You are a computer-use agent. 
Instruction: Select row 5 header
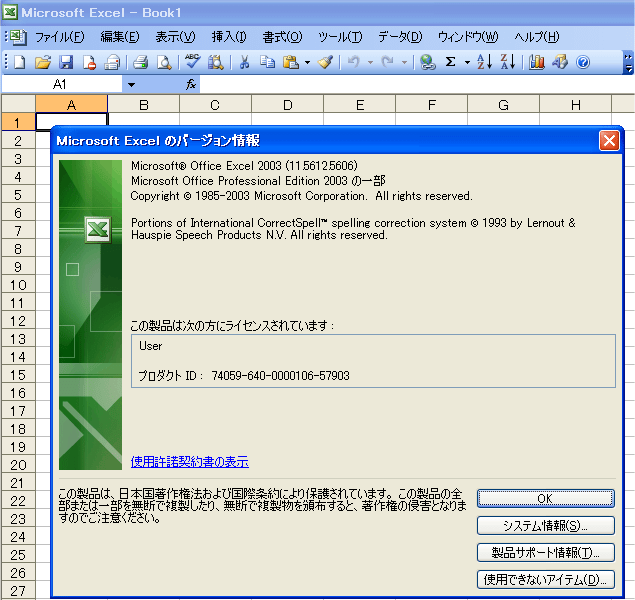pos(18,195)
